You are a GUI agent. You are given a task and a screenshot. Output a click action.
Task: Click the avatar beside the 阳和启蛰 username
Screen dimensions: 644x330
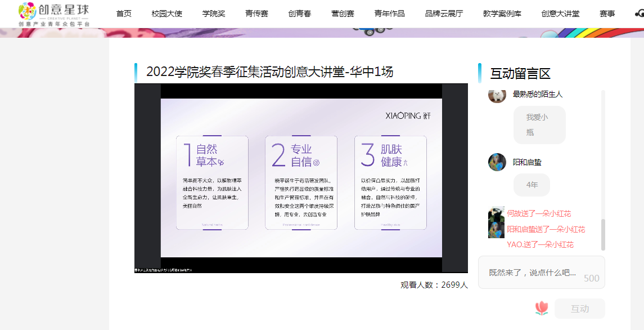pos(497,162)
